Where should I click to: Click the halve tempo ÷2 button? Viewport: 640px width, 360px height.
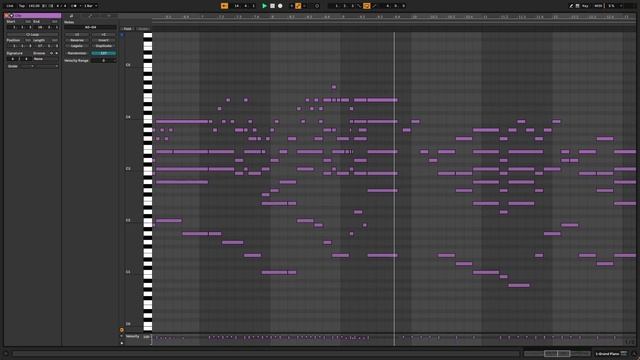(77, 35)
